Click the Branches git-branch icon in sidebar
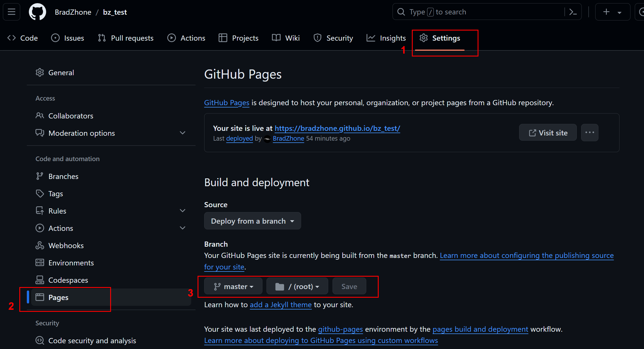Image resolution: width=644 pixels, height=349 pixels. (x=40, y=176)
